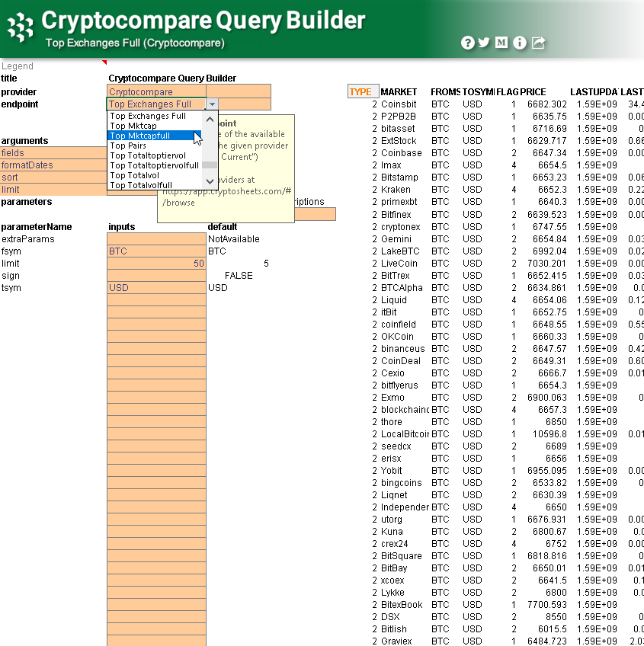
Task: Click the info "i" icon in header
Action: click(519, 43)
